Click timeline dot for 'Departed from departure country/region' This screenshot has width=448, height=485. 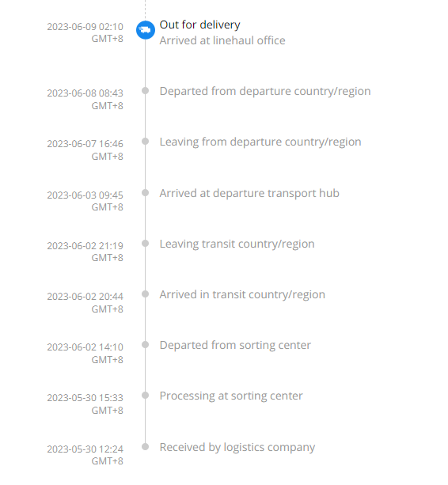[145, 91]
